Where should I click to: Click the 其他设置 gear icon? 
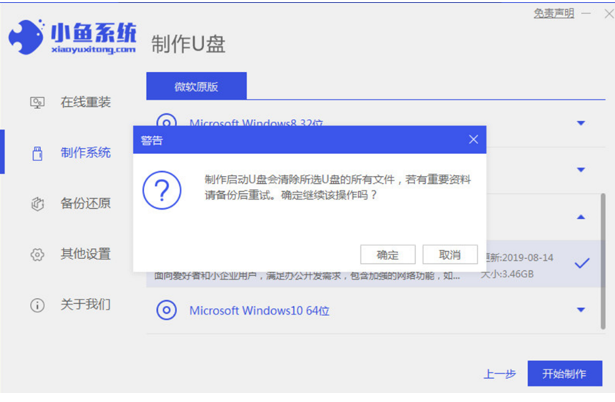tap(37, 254)
